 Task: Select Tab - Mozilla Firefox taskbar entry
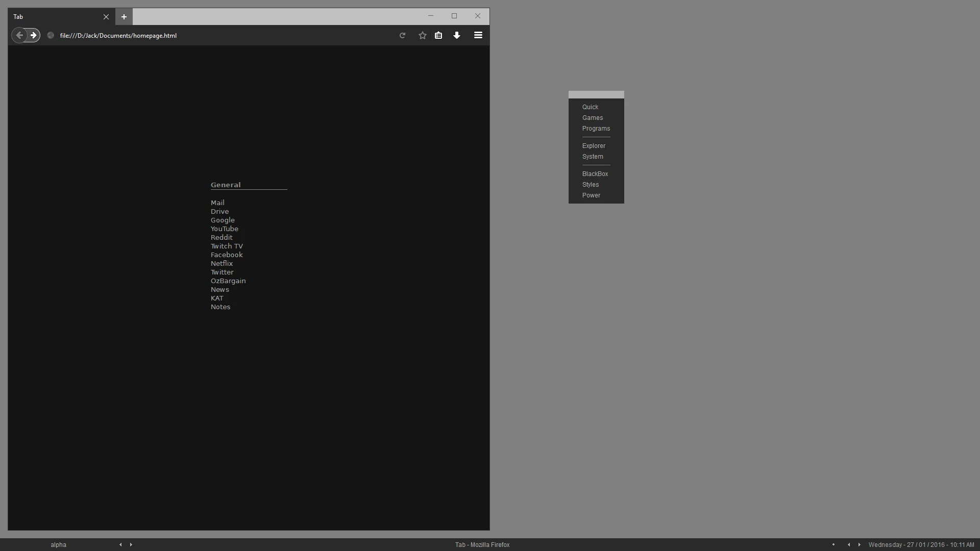pos(482,545)
